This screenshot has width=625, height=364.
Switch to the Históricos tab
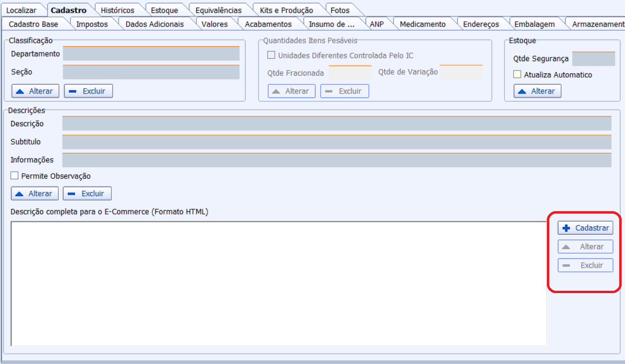(x=117, y=10)
